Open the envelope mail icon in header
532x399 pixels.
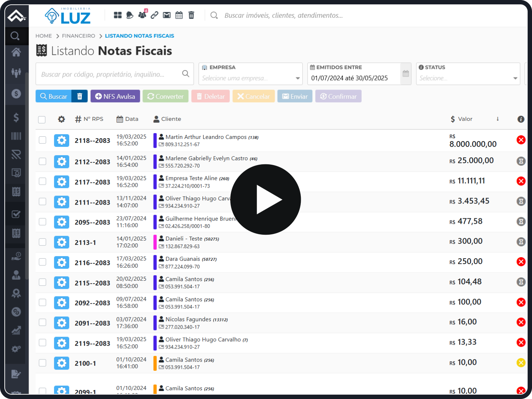coord(167,15)
